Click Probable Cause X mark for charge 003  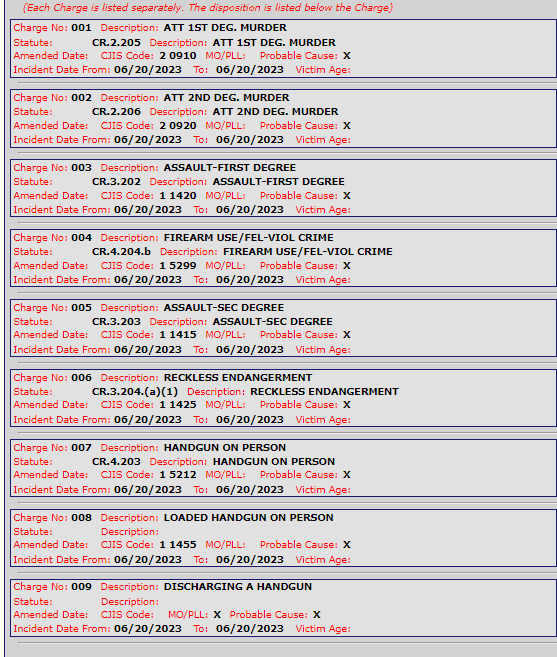347,196
